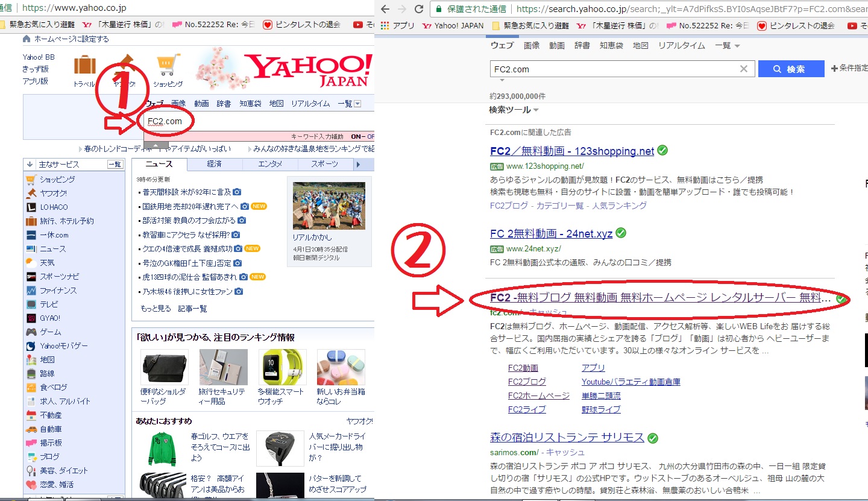Screen dimensions: 868x501
Task: Click the green verified checkmark beside 123shopping.net result
Action: tap(662, 150)
